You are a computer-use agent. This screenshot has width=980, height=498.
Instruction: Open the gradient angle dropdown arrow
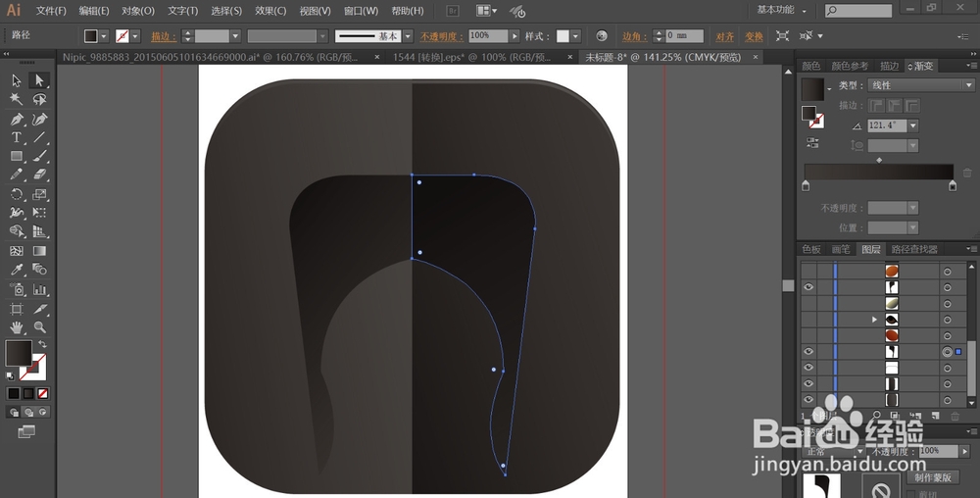pyautogui.click(x=913, y=125)
